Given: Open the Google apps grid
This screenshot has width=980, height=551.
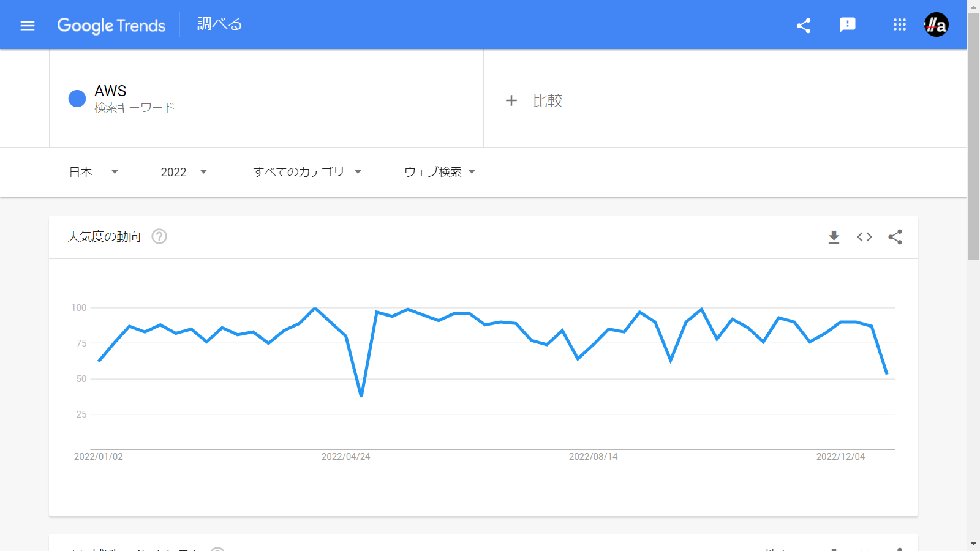Looking at the screenshot, I should click(899, 25).
